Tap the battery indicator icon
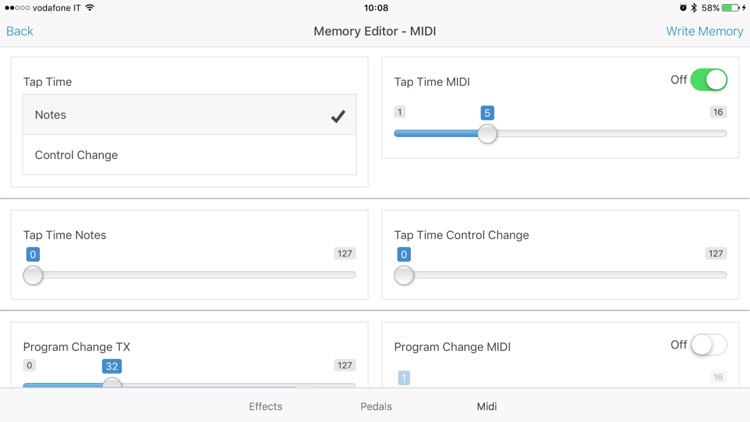 [x=731, y=8]
